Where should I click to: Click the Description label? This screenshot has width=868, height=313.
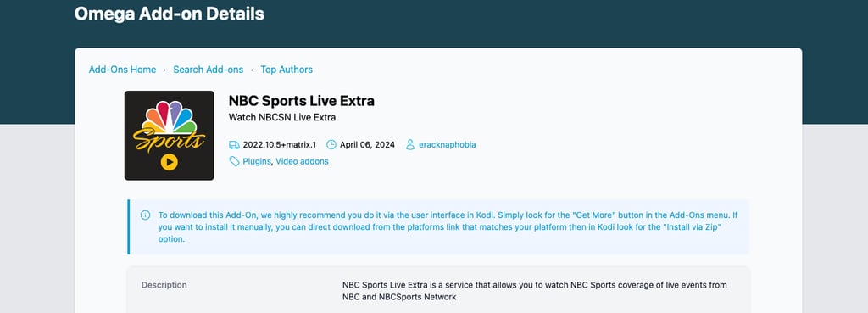coord(164,285)
